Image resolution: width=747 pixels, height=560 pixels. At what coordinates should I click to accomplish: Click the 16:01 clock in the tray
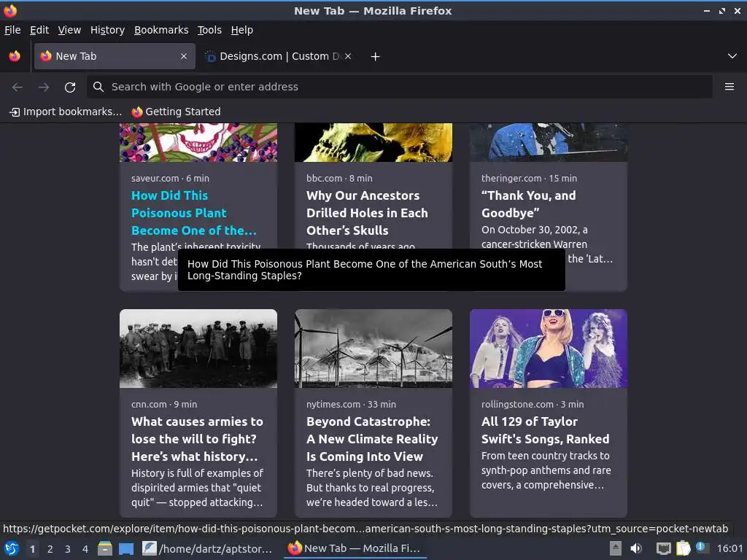[x=729, y=548]
